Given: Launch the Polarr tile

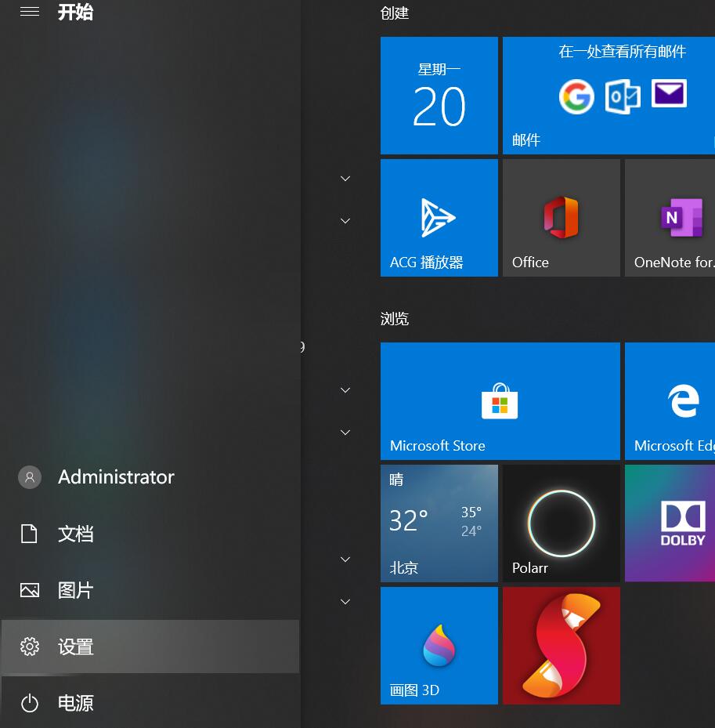Looking at the screenshot, I should [x=562, y=523].
